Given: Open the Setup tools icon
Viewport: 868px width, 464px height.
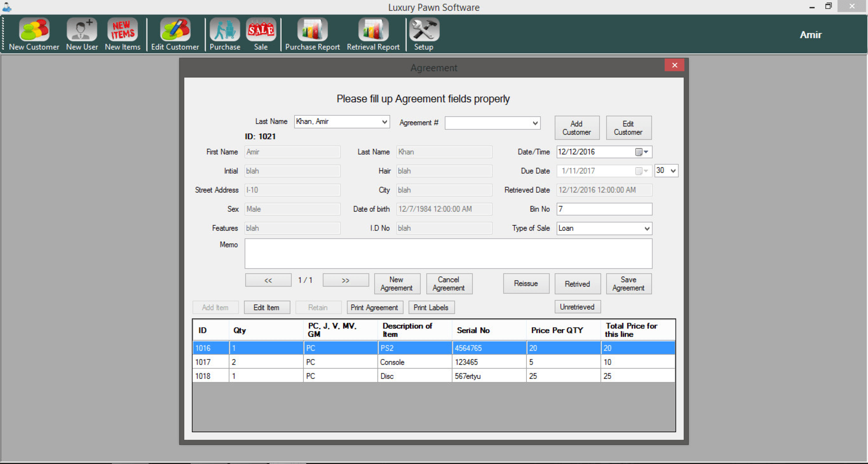Looking at the screenshot, I should 424,34.
